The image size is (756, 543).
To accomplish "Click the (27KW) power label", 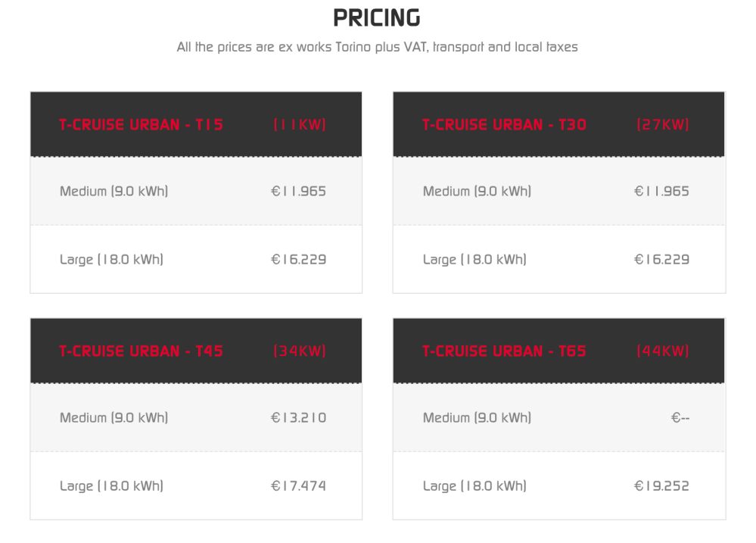I will pyautogui.click(x=663, y=125).
